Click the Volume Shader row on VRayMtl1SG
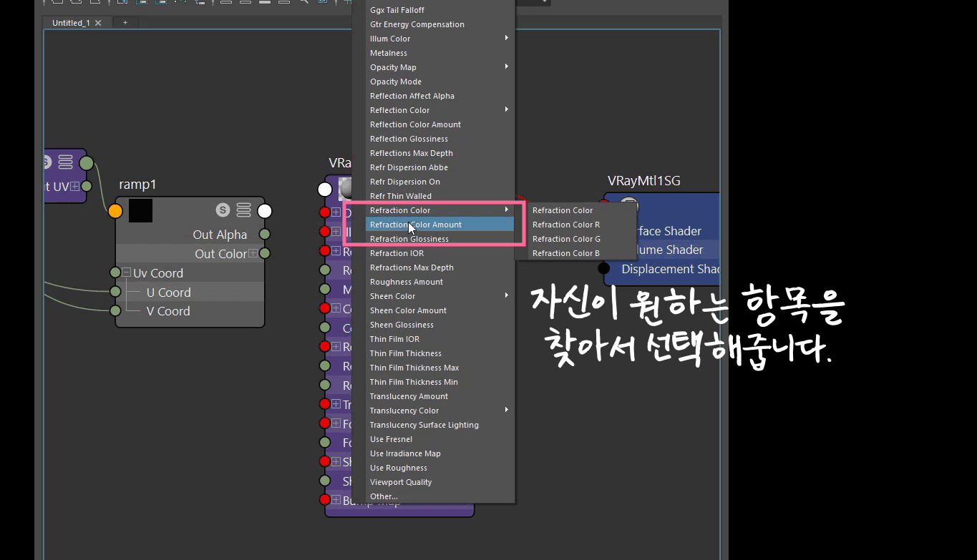This screenshot has height=560, width=977. tap(662, 250)
